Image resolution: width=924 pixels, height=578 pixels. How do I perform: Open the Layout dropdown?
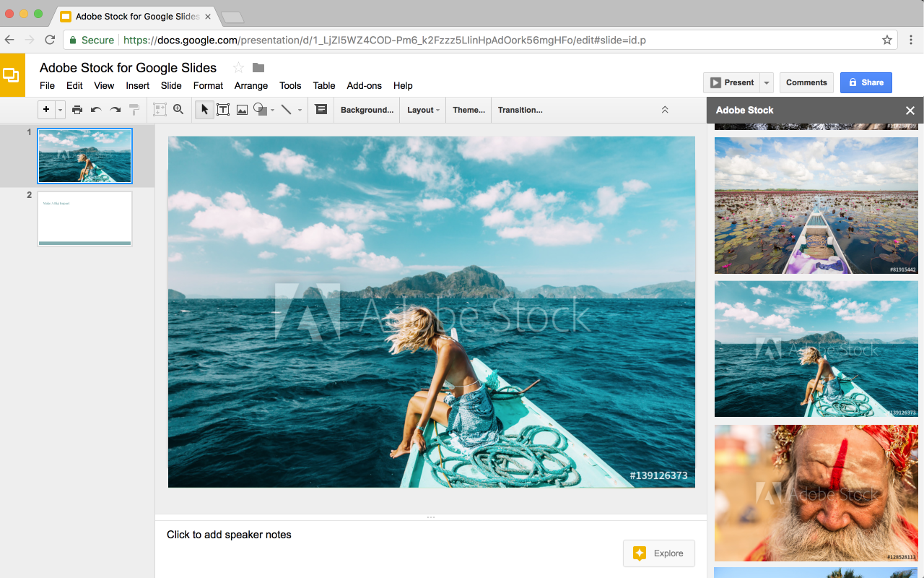coord(423,110)
